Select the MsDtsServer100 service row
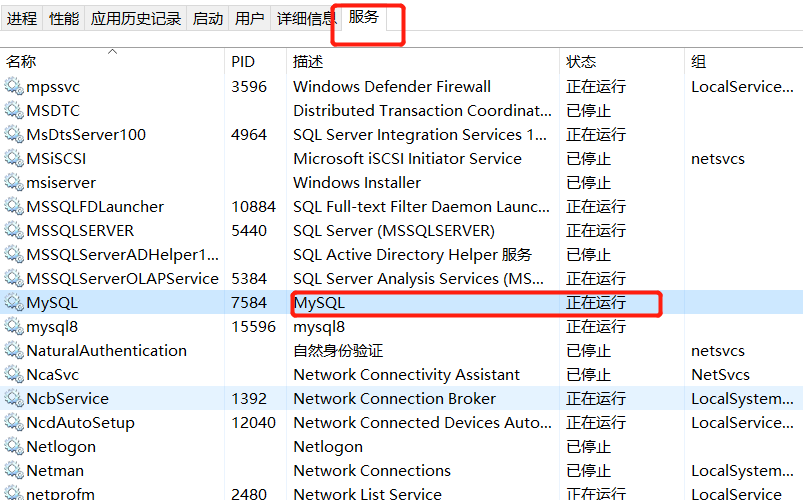 (x=402, y=134)
